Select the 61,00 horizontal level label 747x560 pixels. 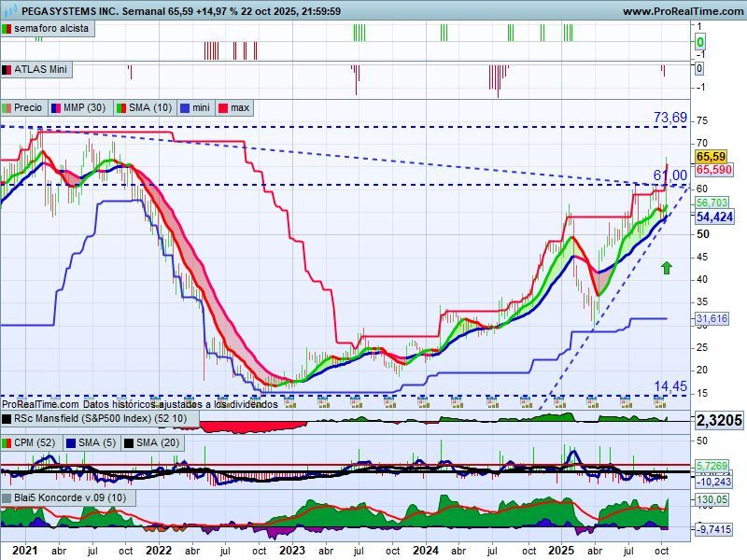coord(670,175)
